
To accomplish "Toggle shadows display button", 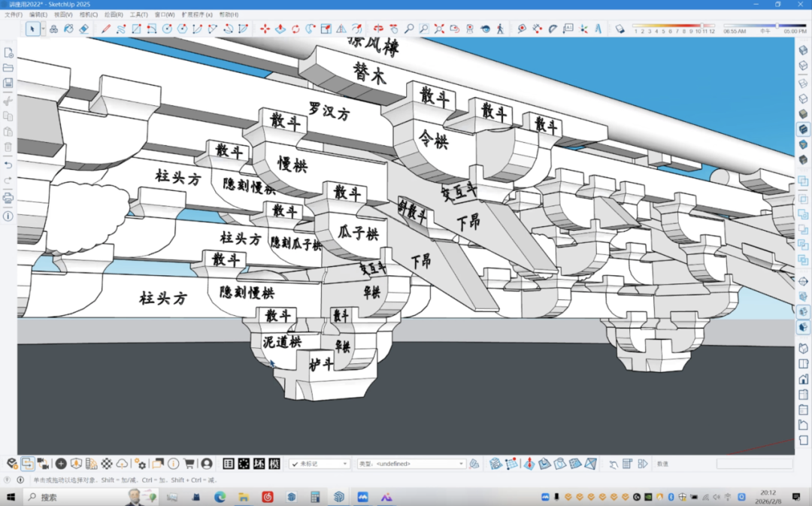I will click(620, 29).
